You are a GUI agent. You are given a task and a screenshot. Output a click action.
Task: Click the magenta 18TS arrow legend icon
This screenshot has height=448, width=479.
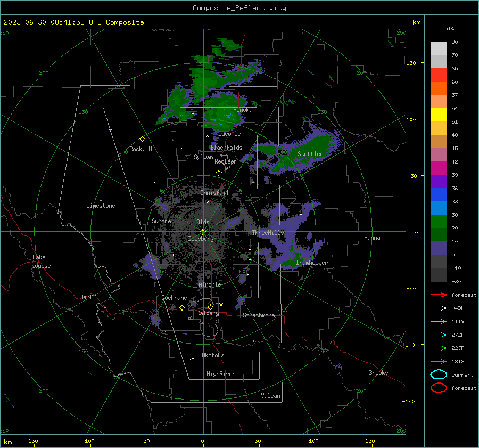(439, 362)
